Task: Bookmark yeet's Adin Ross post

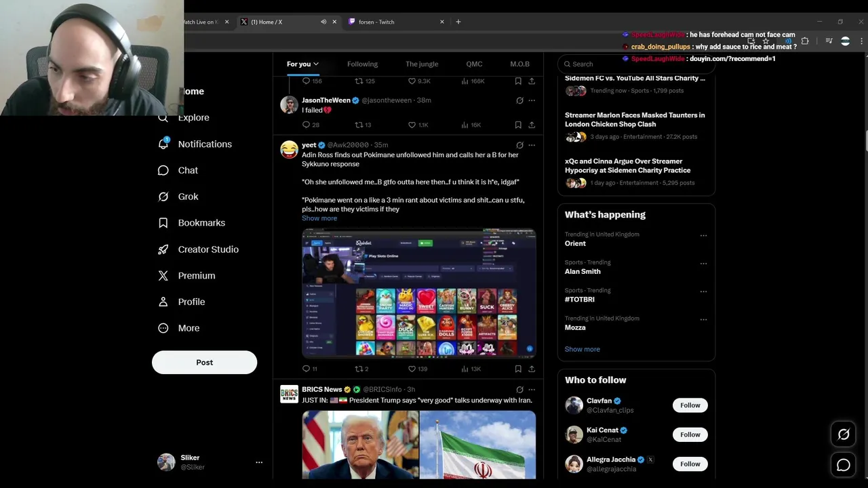Action: point(518,369)
